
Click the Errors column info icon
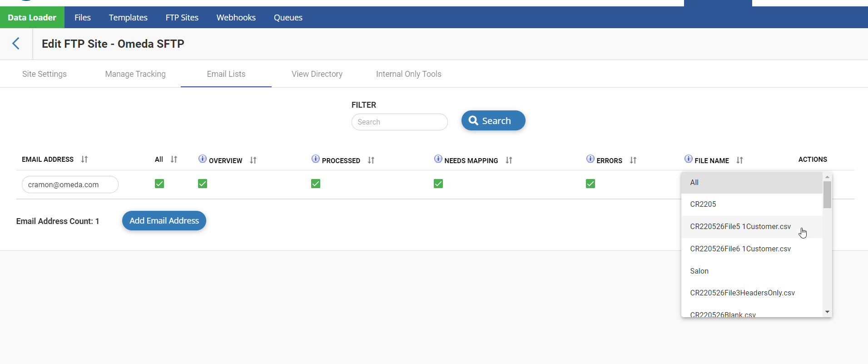(590, 159)
